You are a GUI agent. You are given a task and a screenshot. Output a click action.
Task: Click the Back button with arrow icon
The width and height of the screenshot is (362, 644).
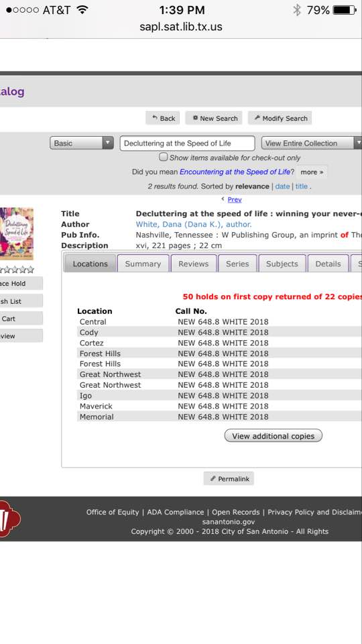click(x=163, y=118)
